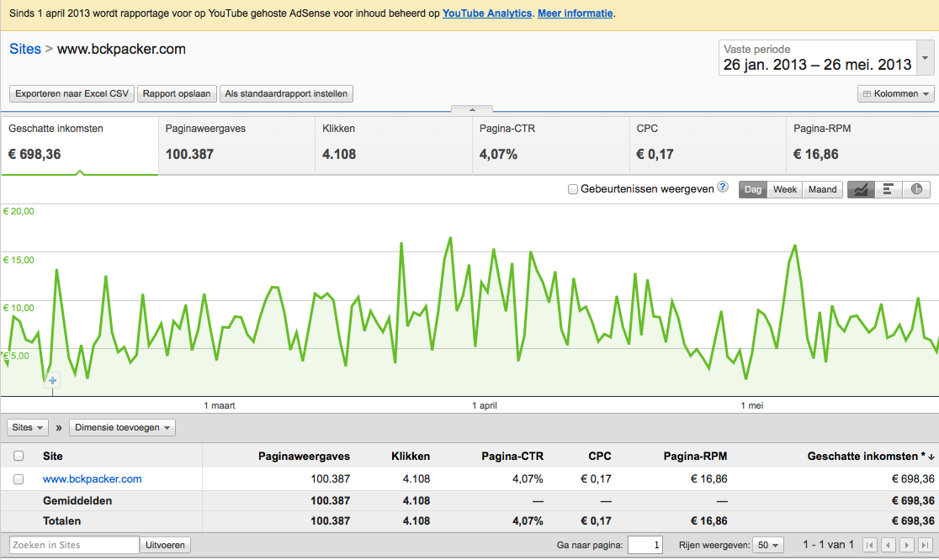Click the plus marker on the chart
Viewport: 939px width, 560px height.
(53, 381)
